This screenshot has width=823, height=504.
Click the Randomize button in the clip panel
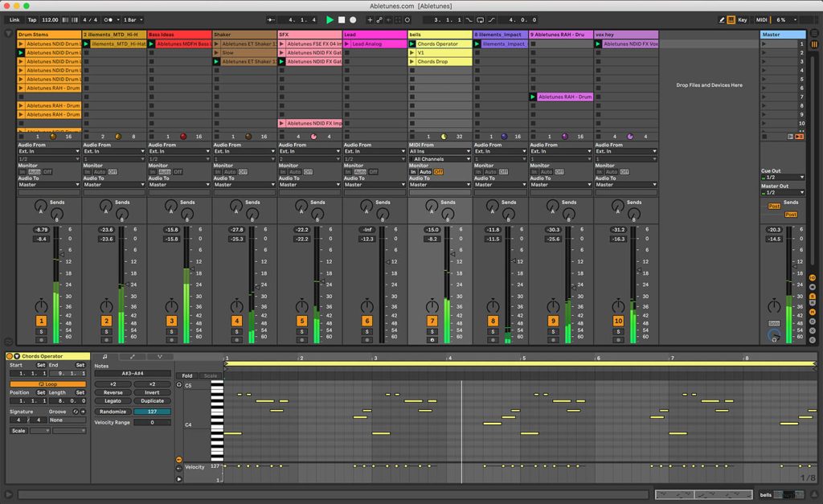tap(111, 412)
